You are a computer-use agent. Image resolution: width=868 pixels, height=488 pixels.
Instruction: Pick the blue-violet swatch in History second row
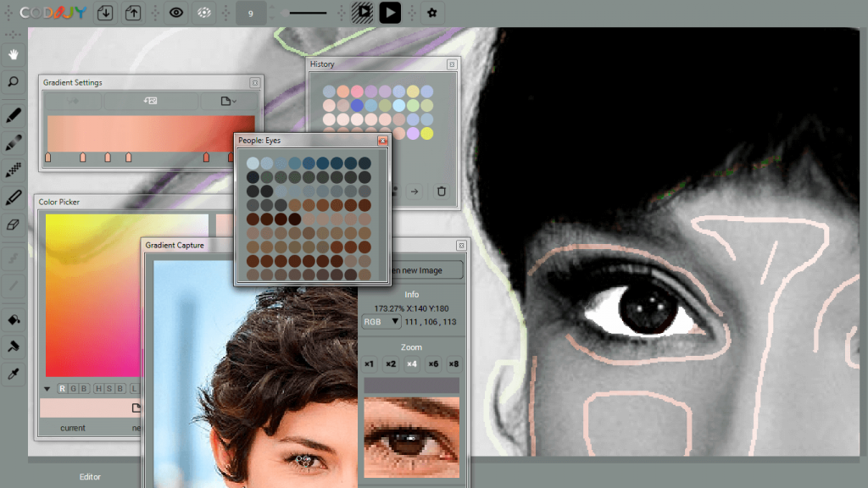(357, 105)
